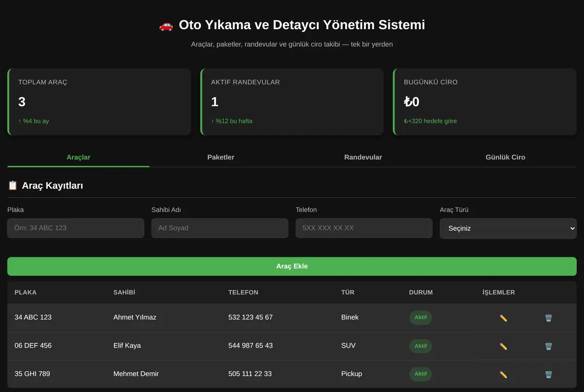
Task: Click the Aktif badge for 34 ABC 123
Action: point(420,318)
